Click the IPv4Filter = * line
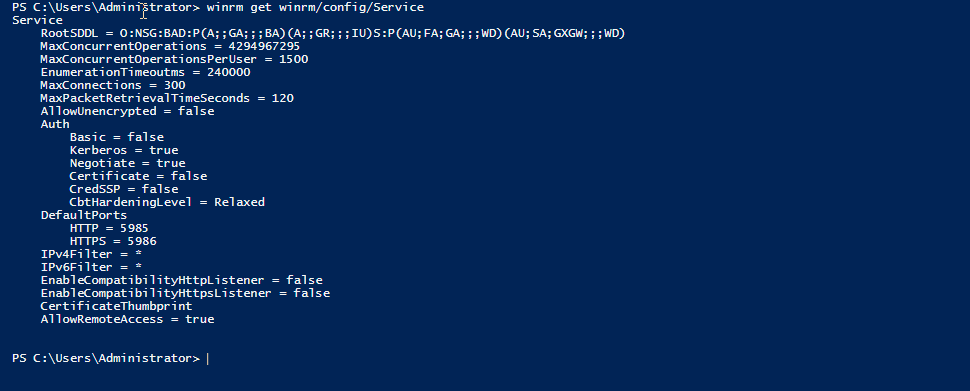 coord(92,254)
